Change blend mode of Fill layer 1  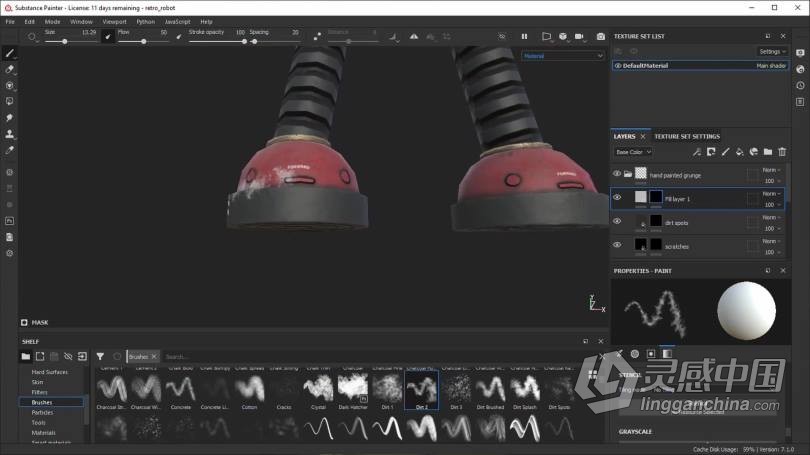coord(771,194)
